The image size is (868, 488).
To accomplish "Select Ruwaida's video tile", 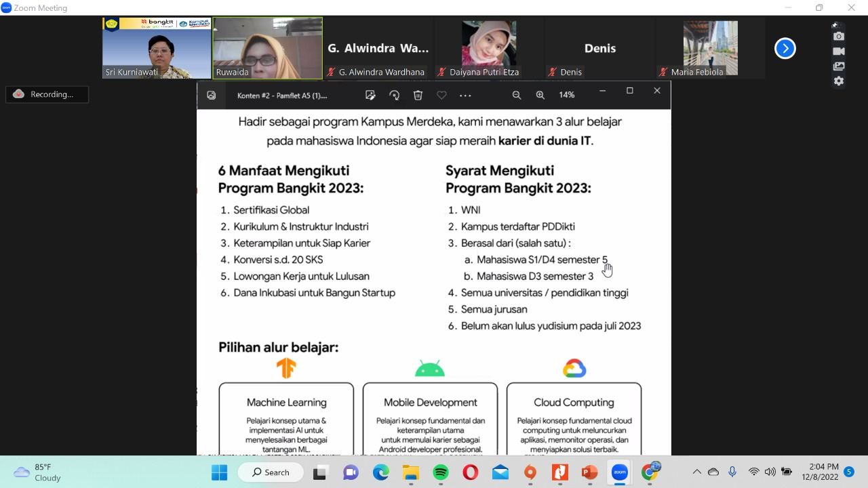I will 268,48.
